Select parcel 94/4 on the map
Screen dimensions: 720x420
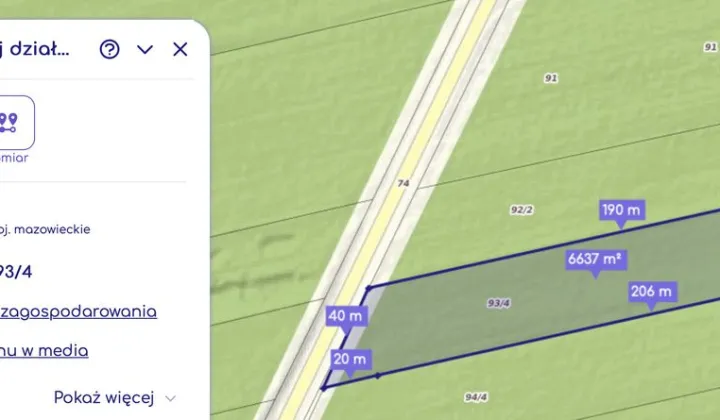476,397
